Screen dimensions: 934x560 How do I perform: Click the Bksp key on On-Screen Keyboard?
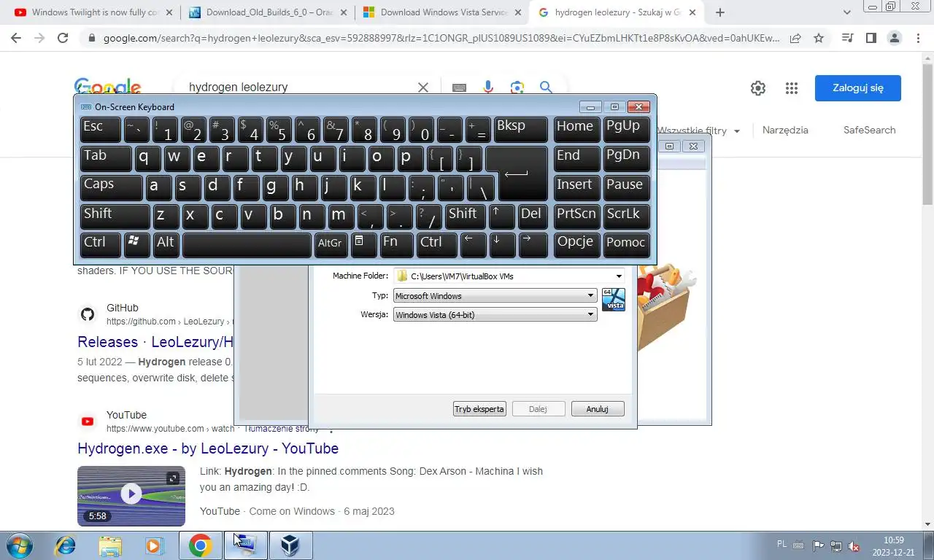(520, 129)
